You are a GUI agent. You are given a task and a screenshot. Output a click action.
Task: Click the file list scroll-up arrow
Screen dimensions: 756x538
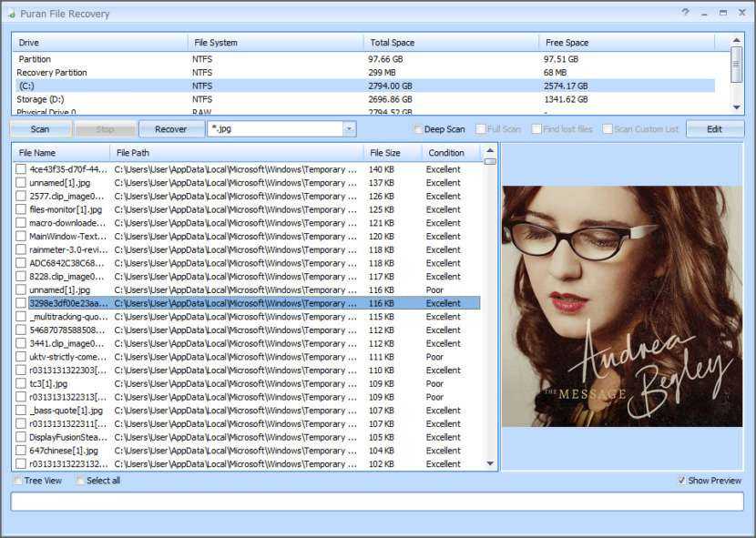coord(490,151)
